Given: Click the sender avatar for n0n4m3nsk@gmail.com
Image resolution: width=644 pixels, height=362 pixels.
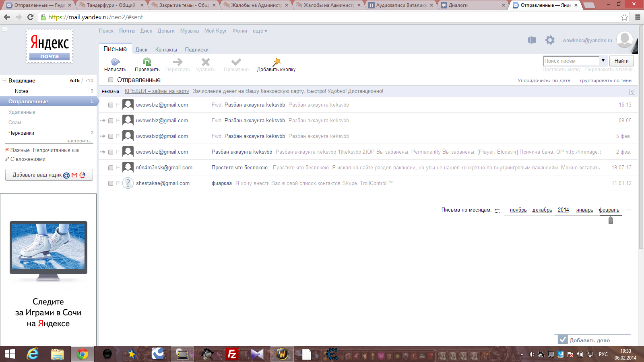Looking at the screenshot, I should click(x=128, y=167).
